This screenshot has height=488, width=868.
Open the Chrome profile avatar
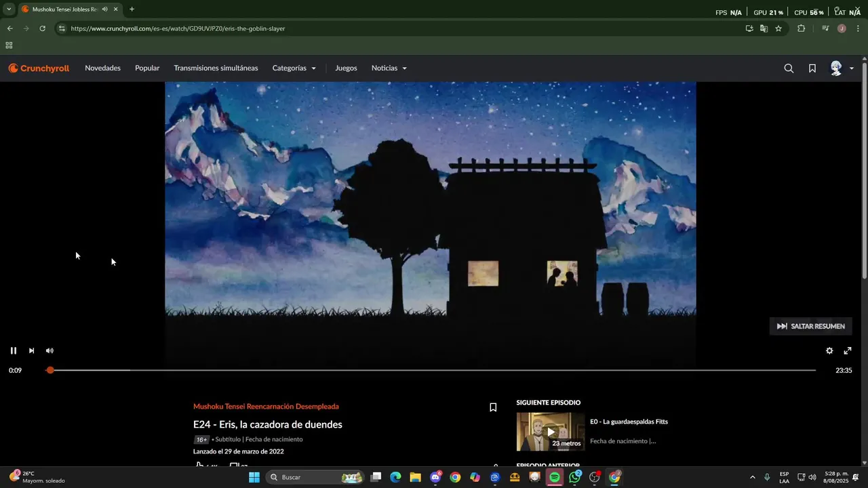tap(842, 28)
